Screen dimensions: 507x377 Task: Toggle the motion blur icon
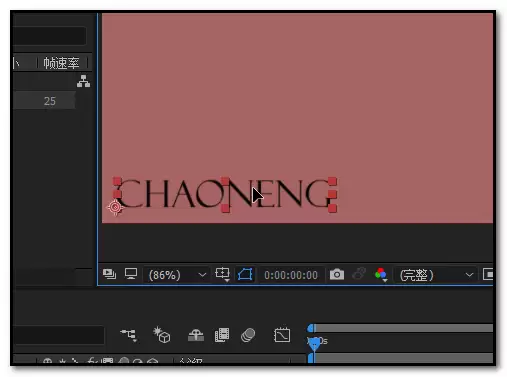(x=248, y=335)
